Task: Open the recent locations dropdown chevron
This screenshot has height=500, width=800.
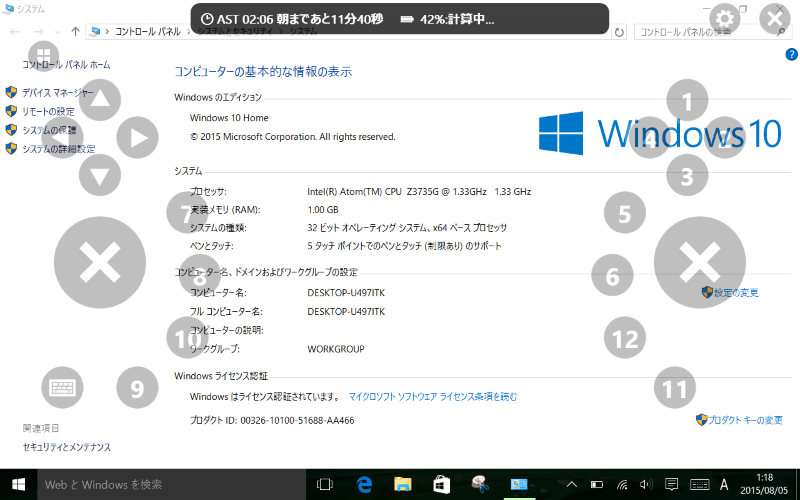Action: 58,32
